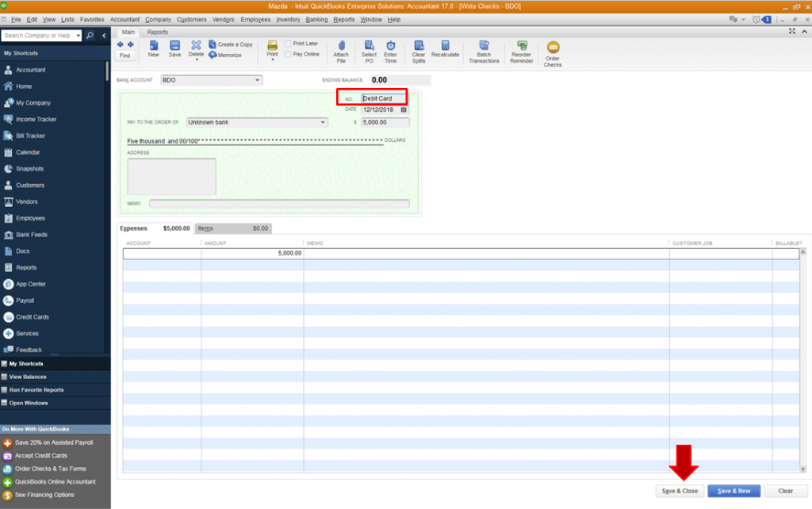The width and height of the screenshot is (812, 509).
Task: Open Select PO toolbar icon
Action: (x=369, y=45)
